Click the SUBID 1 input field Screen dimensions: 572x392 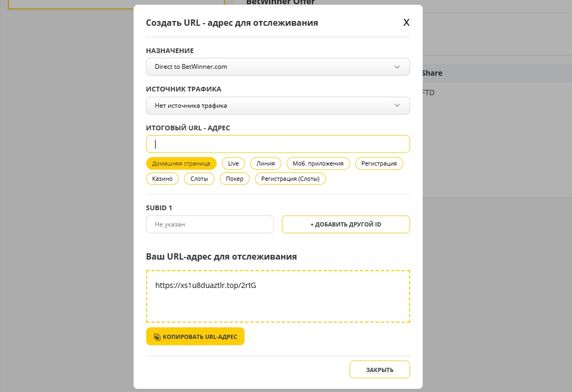[210, 224]
